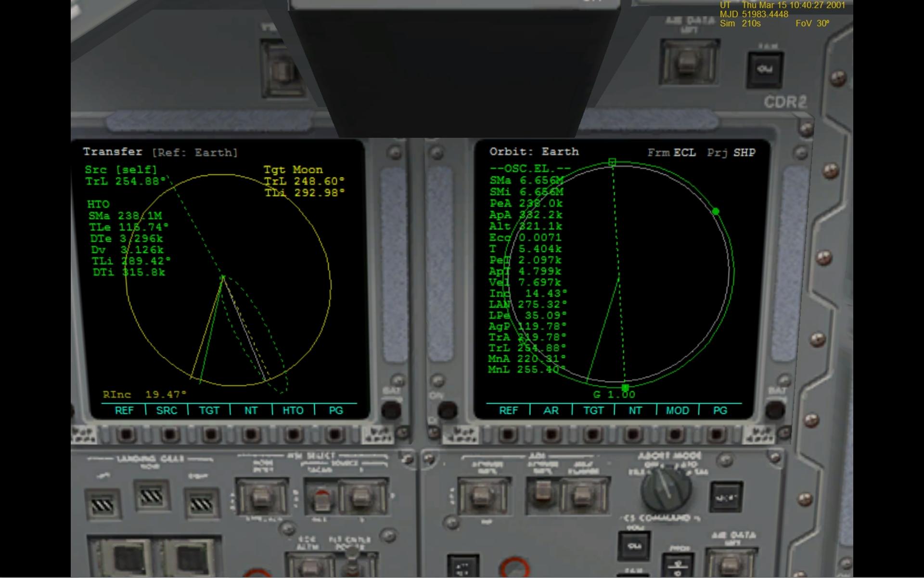Push the button below PG on Orbit MFD
Image resolution: width=924 pixels, height=578 pixels.
718,434
